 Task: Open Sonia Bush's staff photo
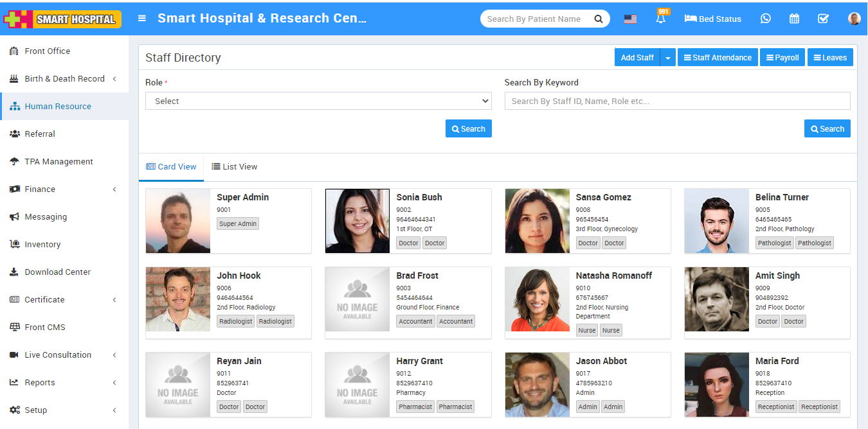click(x=357, y=221)
